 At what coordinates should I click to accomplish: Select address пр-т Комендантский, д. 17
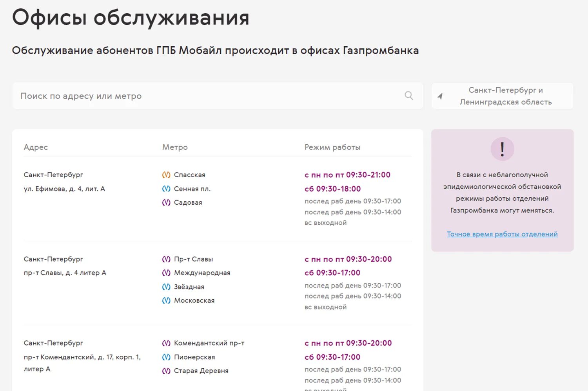click(82, 363)
